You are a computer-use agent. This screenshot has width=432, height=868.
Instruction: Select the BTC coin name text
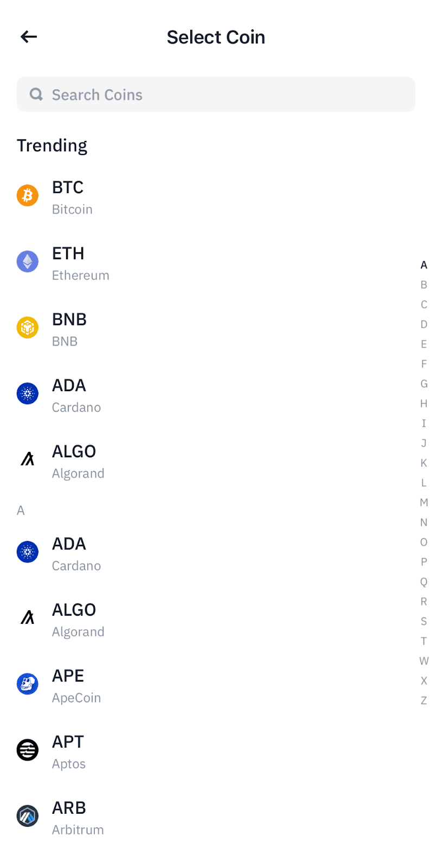[68, 188]
